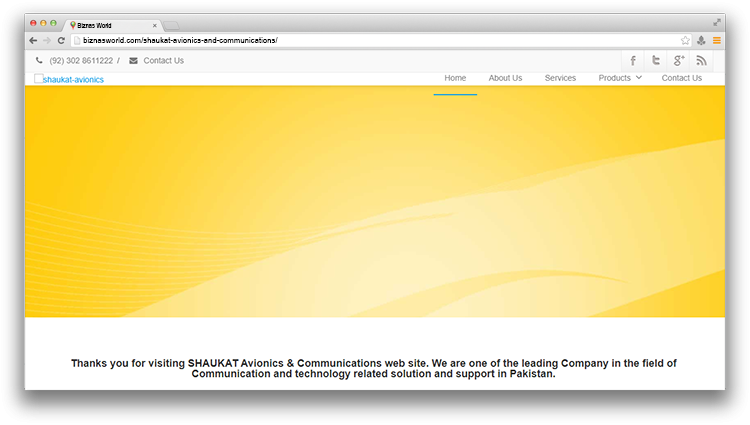Click the phone icon in top bar

[39, 61]
